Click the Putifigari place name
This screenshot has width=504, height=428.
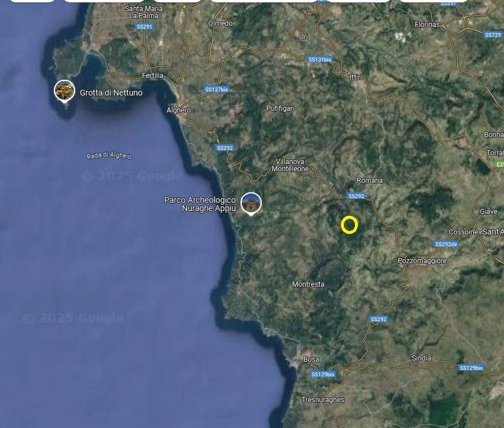coord(280,108)
